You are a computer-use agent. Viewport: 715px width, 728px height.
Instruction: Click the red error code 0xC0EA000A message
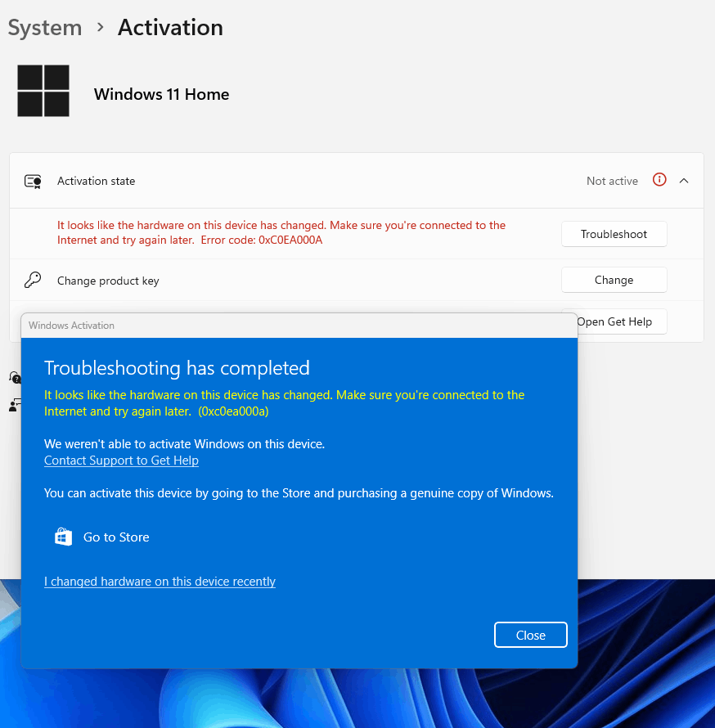(281, 232)
